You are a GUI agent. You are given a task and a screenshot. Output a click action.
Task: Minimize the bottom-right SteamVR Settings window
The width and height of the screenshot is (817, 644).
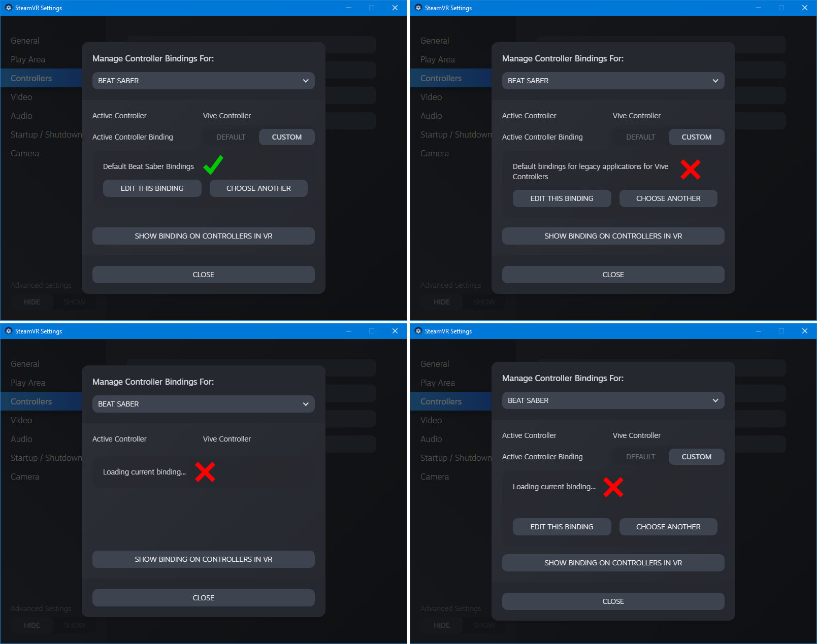(759, 331)
